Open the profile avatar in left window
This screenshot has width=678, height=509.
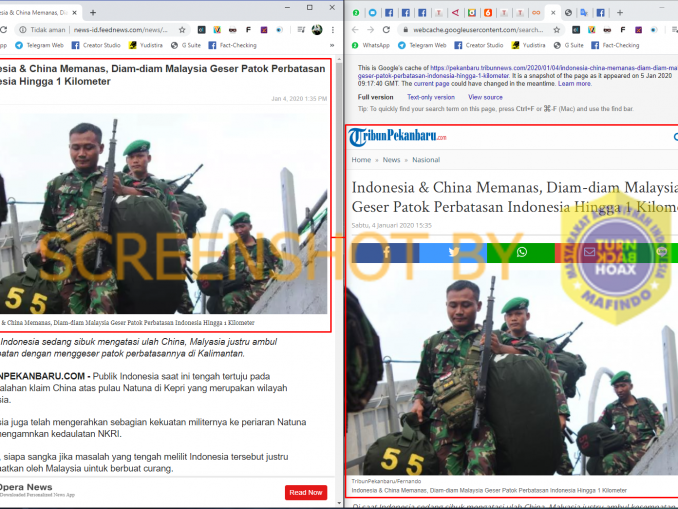tap(317, 30)
